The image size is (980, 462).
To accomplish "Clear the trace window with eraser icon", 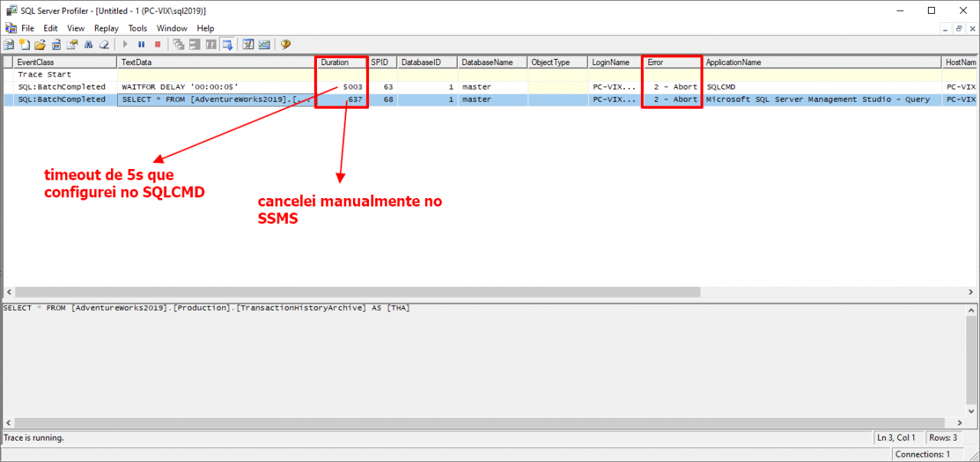I will 104,44.
